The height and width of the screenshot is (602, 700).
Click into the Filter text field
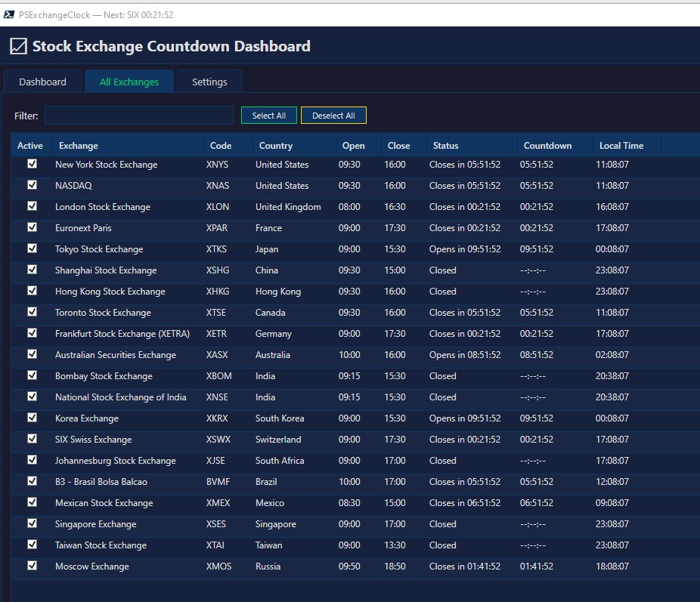[139, 116]
